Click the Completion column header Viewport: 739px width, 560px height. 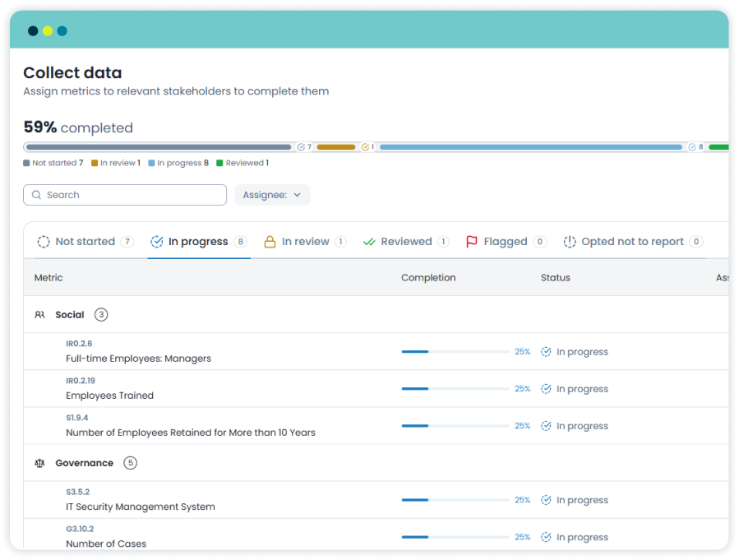428,278
